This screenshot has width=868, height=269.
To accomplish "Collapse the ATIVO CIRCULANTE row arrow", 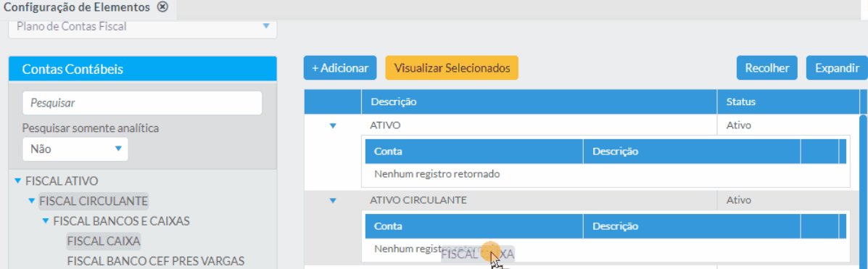I will [333, 200].
